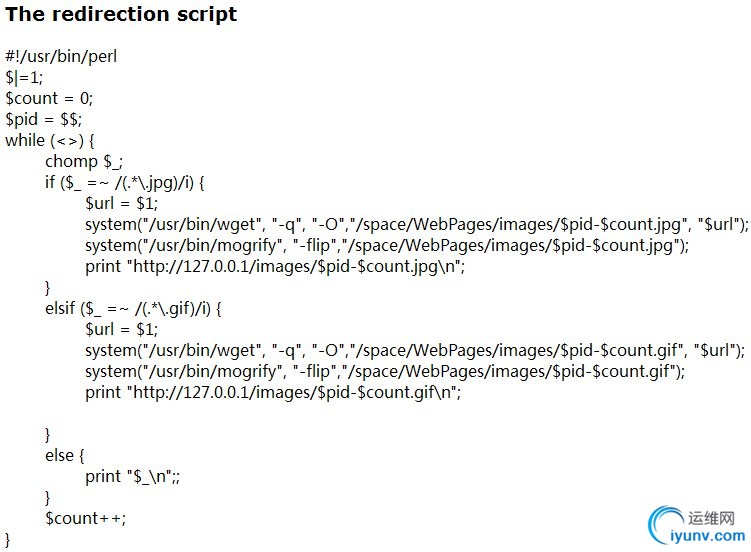This screenshot has width=751, height=552.
Task: Click the 'while (<>) {' line
Action: click(50, 141)
